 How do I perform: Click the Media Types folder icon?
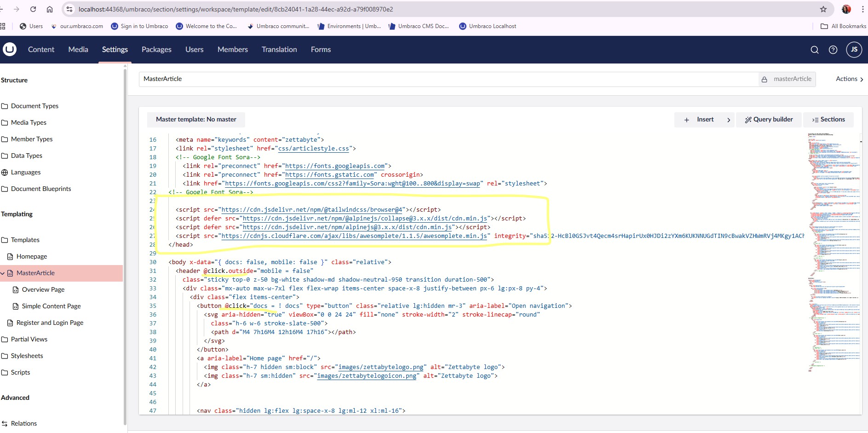pos(5,122)
